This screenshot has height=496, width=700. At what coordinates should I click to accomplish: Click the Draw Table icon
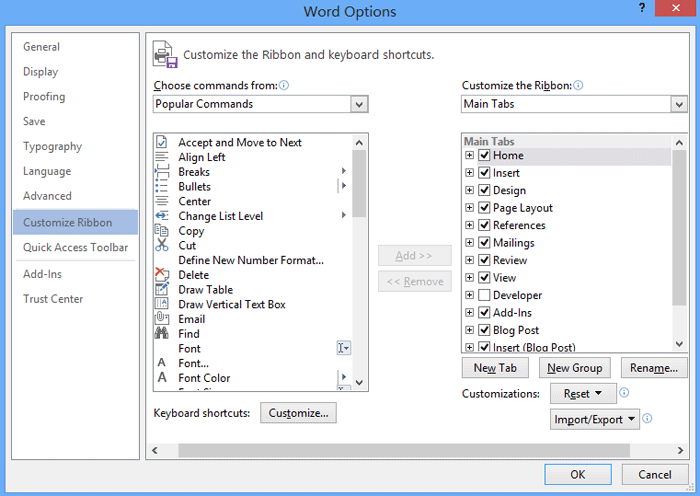click(x=162, y=289)
